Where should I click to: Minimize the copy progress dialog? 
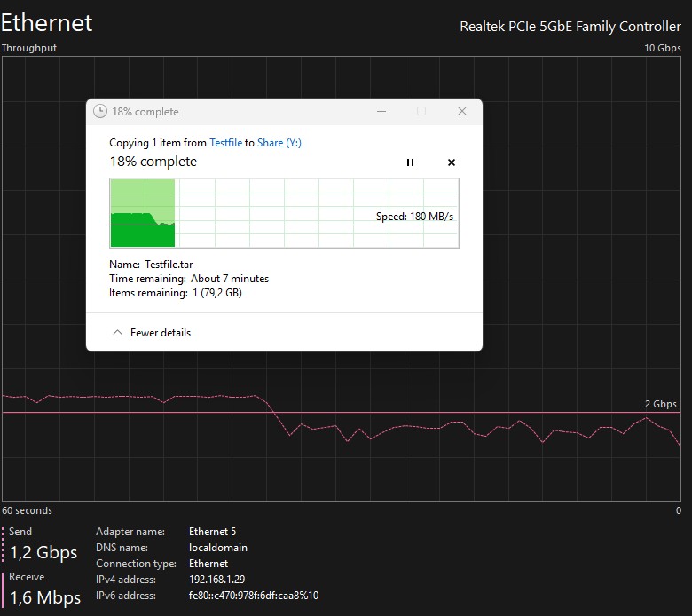click(x=381, y=111)
